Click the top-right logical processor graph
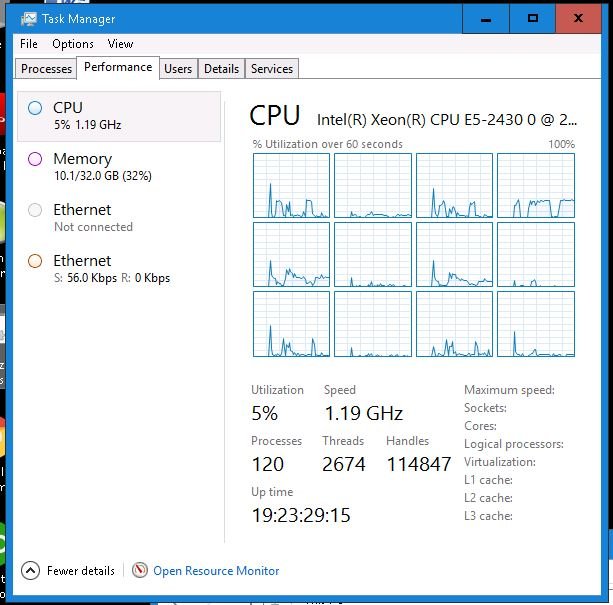Image resolution: width=613 pixels, height=605 pixels. click(x=536, y=185)
